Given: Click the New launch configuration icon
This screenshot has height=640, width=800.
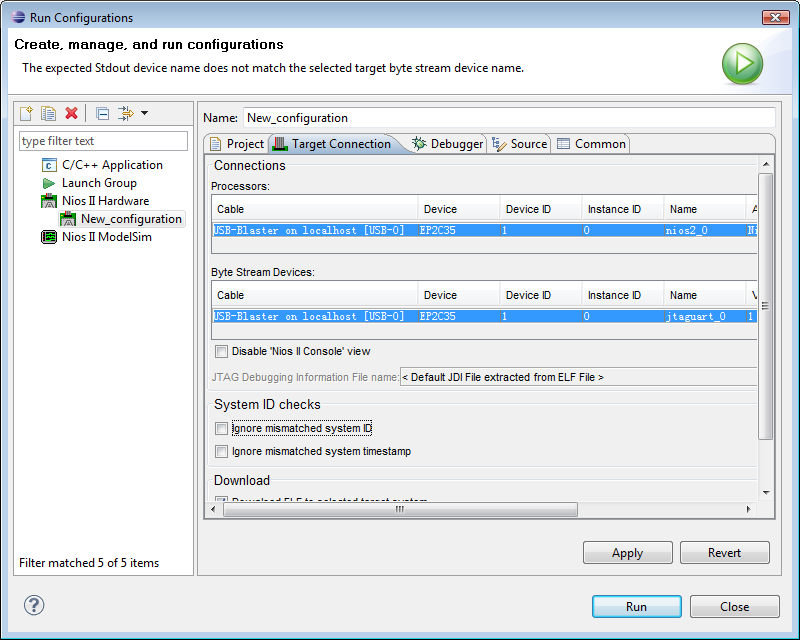Looking at the screenshot, I should (x=27, y=113).
